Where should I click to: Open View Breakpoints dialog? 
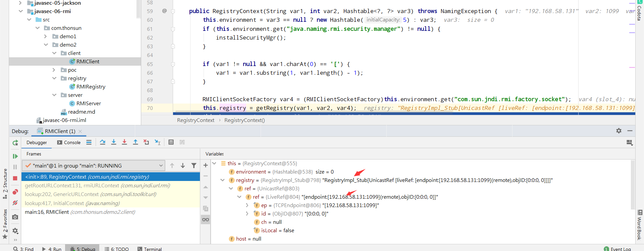(15, 192)
